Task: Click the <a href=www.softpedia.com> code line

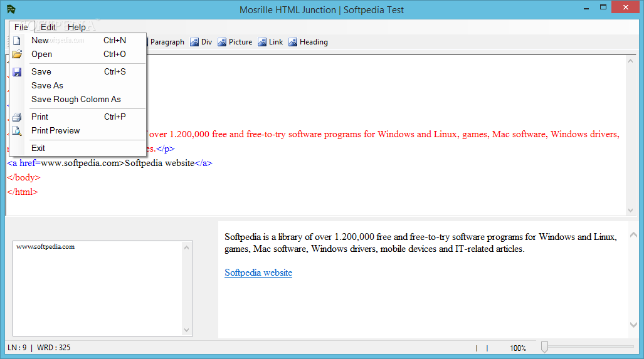Action: pyautogui.click(x=110, y=163)
